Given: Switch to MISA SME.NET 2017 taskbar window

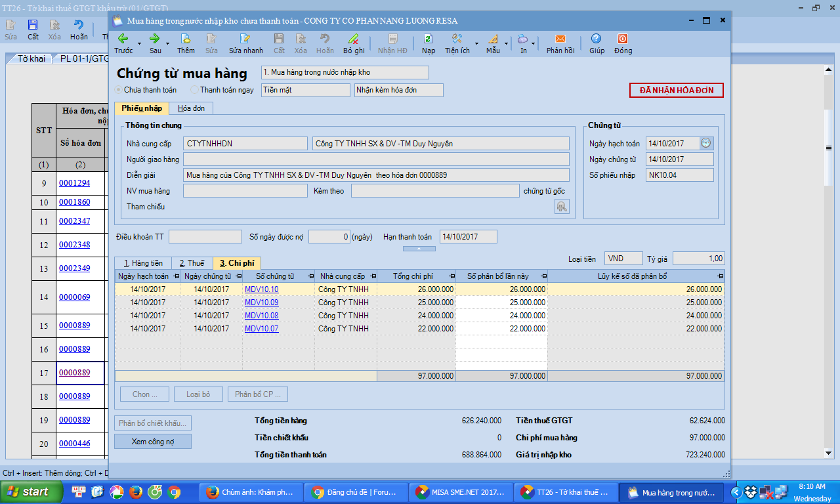Looking at the screenshot, I should [461, 492].
